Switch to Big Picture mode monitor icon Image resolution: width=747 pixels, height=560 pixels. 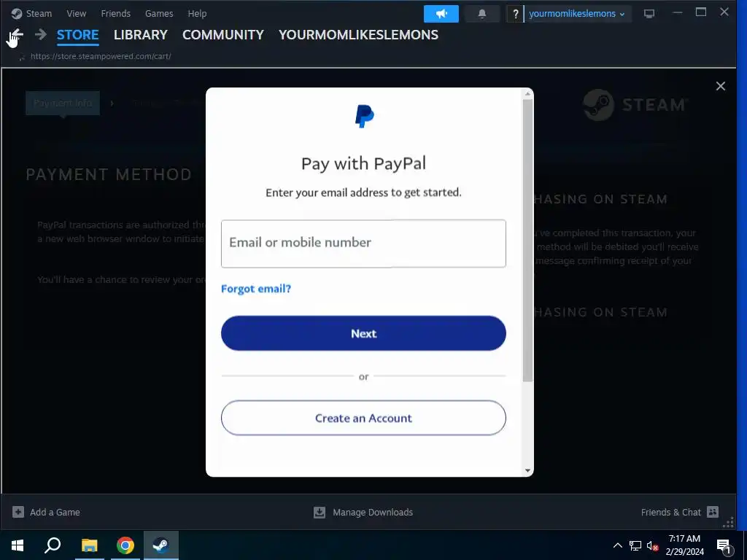point(649,14)
